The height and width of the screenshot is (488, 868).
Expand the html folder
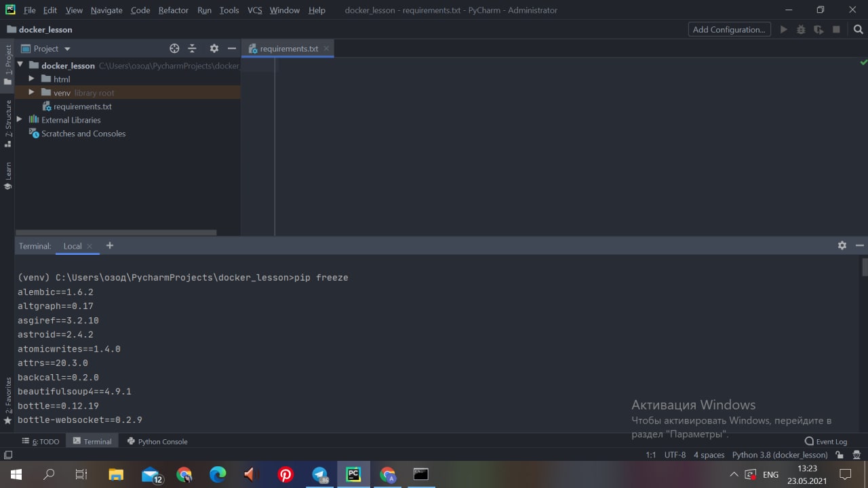point(31,79)
